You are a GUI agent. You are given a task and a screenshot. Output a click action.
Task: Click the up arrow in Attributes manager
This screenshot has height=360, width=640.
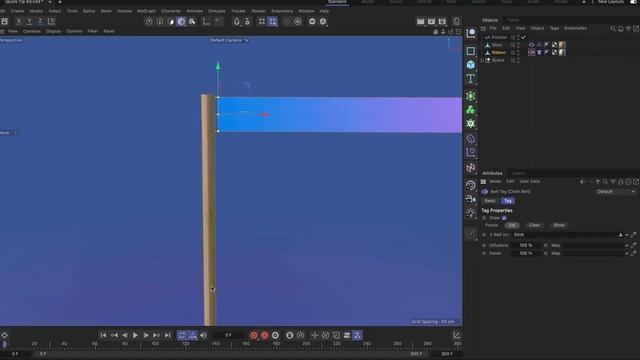tap(598, 182)
